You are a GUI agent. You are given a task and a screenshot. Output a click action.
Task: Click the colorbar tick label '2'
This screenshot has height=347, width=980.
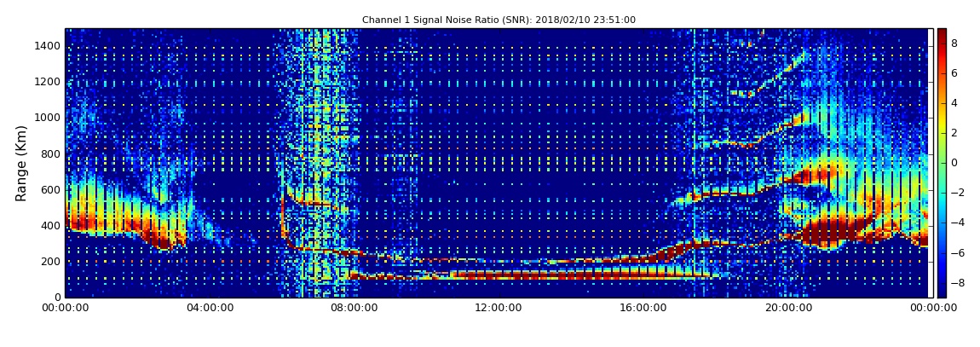tap(954, 132)
